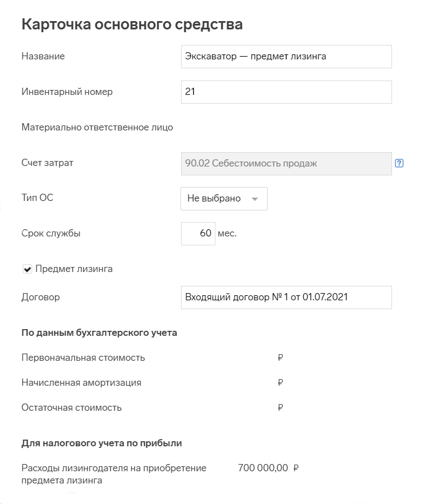Click the Карточка основного средства heading
427x504 pixels.
click(x=132, y=24)
